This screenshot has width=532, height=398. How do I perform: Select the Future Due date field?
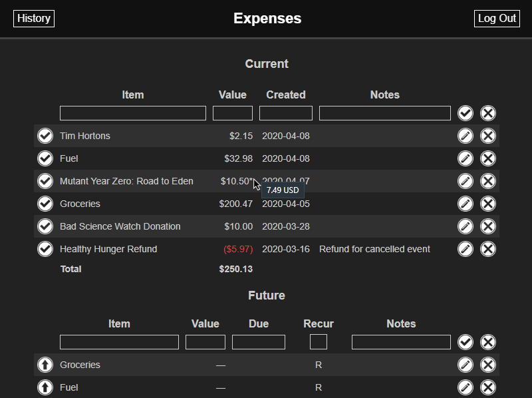click(259, 342)
